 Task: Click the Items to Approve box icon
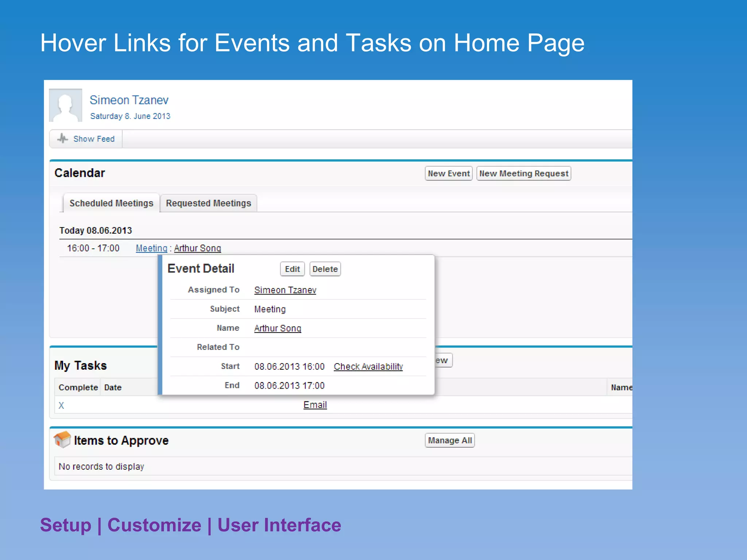click(x=62, y=439)
